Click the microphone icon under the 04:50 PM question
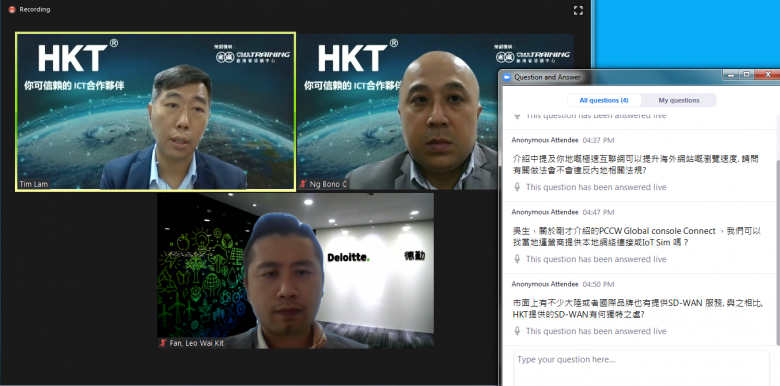This screenshot has height=386, width=780. coord(517,331)
